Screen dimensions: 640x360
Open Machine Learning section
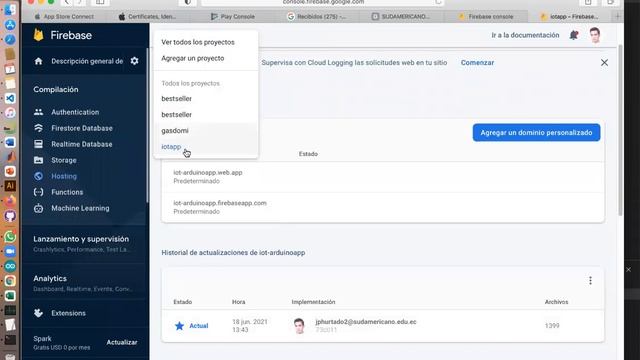pyautogui.click(x=80, y=208)
